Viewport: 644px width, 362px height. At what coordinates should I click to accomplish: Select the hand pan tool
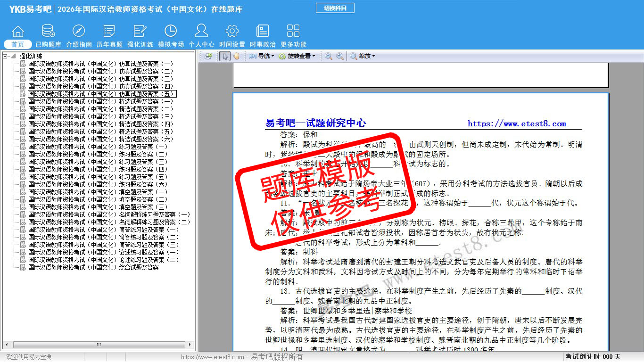(236, 56)
